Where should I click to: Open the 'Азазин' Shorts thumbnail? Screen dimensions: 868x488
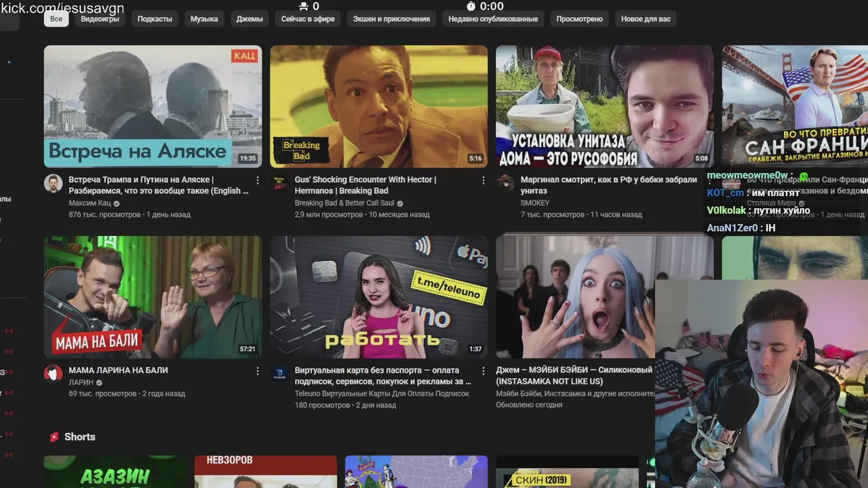[x=115, y=472]
